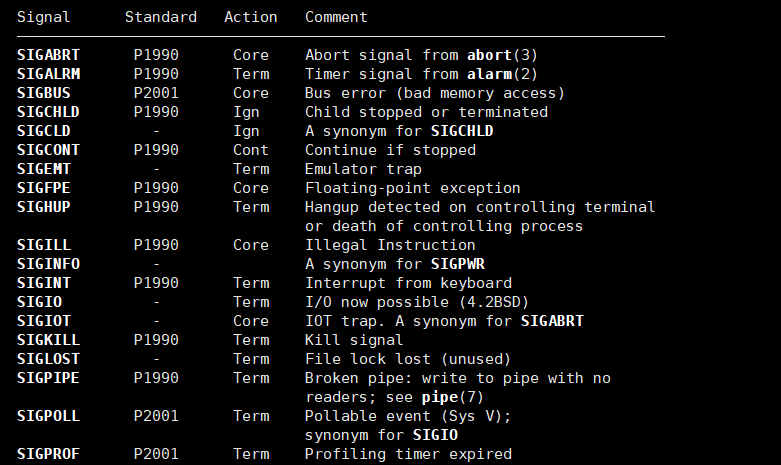Click the "Illegal Instruction" comment text
Screen dimensions: 781x465
click(x=390, y=245)
